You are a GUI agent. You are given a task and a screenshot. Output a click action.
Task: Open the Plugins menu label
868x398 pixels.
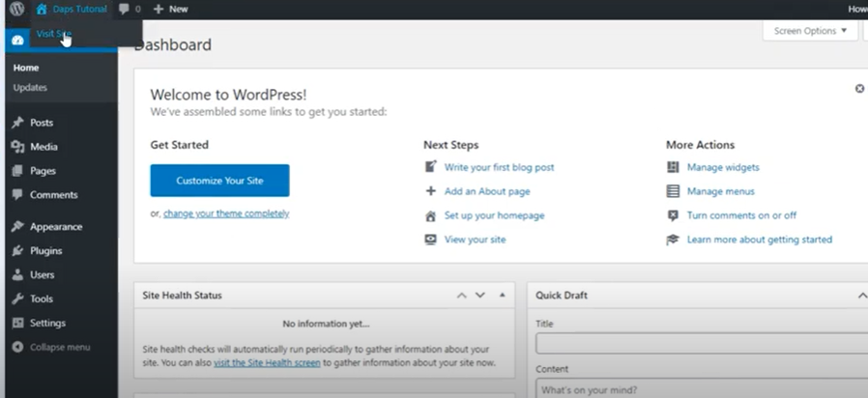[x=46, y=251]
